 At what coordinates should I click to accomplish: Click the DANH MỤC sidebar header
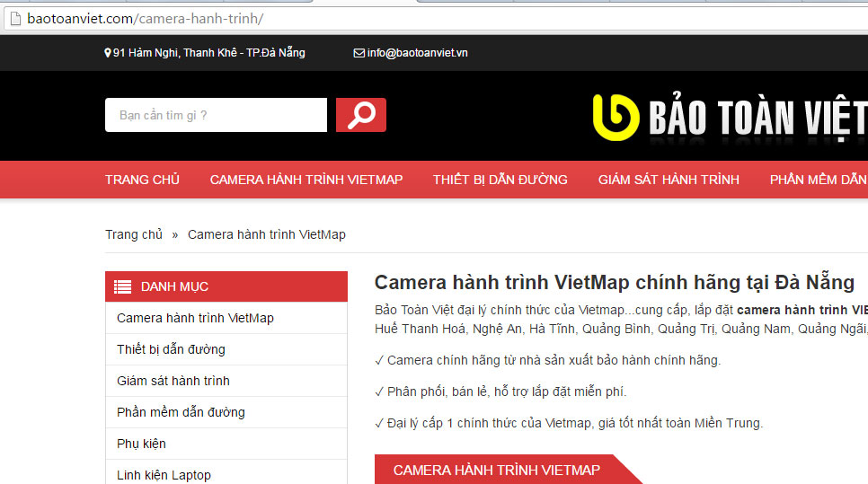[226, 286]
